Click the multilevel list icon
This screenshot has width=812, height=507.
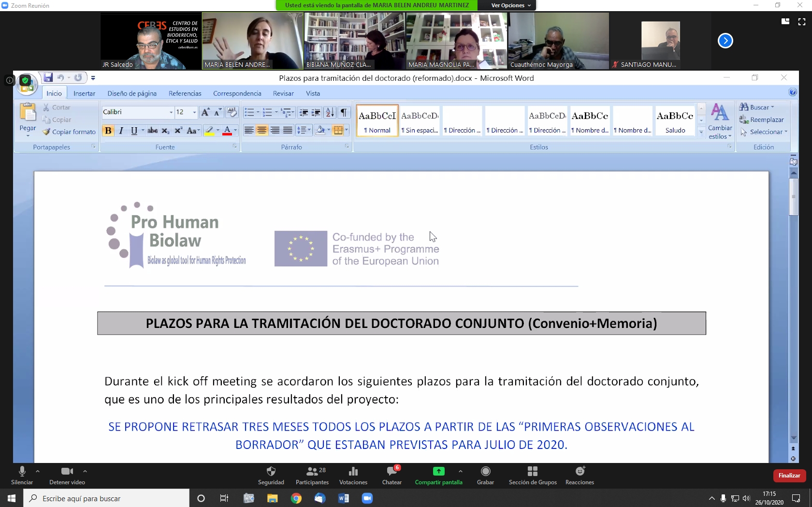coord(286,113)
